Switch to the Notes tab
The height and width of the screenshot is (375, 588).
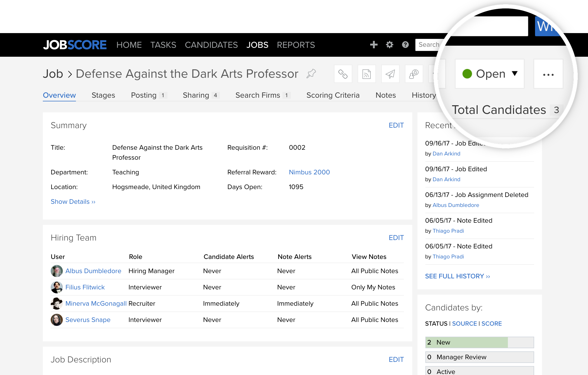385,95
